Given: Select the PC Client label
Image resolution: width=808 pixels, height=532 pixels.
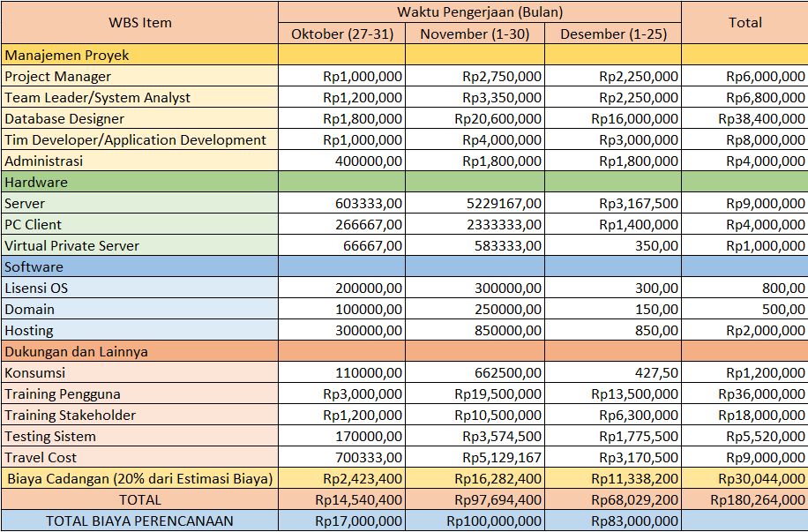Looking at the screenshot, I should pos(139,224).
